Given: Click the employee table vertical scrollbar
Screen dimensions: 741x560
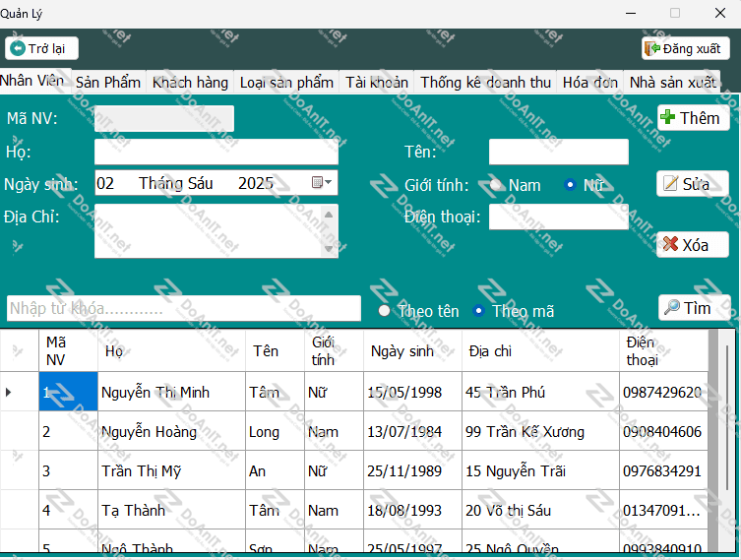Looking at the screenshot, I should point(727,418).
